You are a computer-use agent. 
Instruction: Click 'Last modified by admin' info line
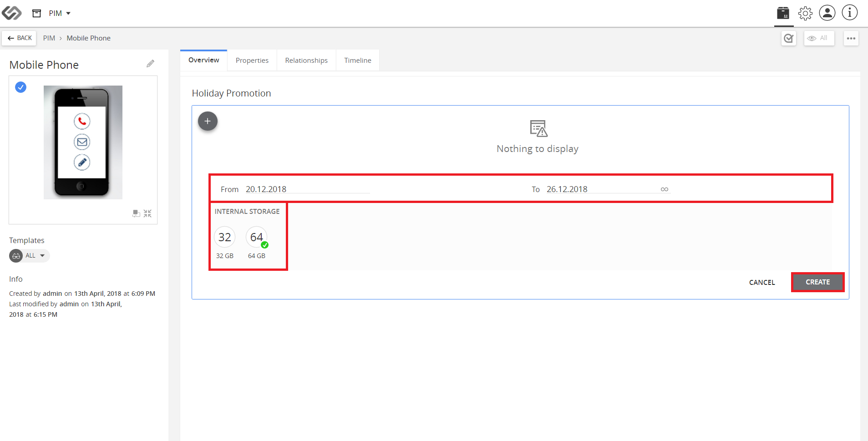[x=66, y=309]
